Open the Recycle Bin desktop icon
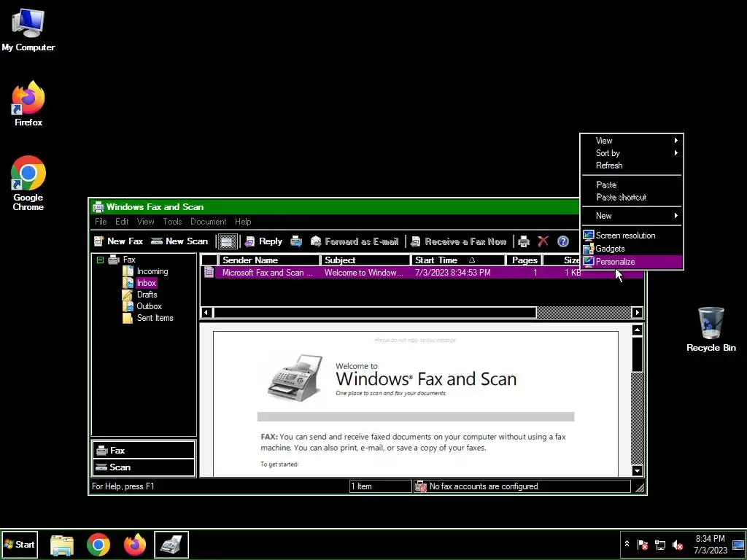Screen dimensions: 747x560 coord(711,330)
